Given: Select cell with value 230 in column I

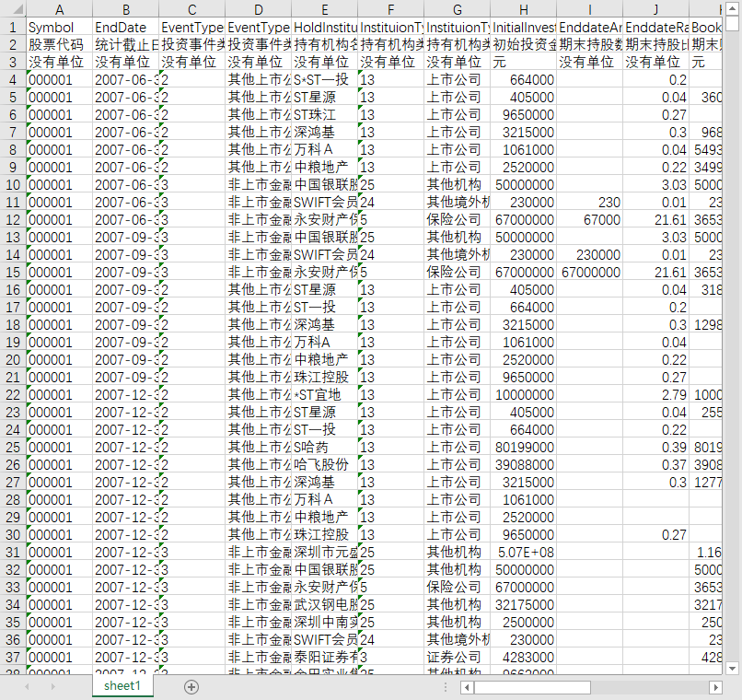Looking at the screenshot, I should pos(589,202).
